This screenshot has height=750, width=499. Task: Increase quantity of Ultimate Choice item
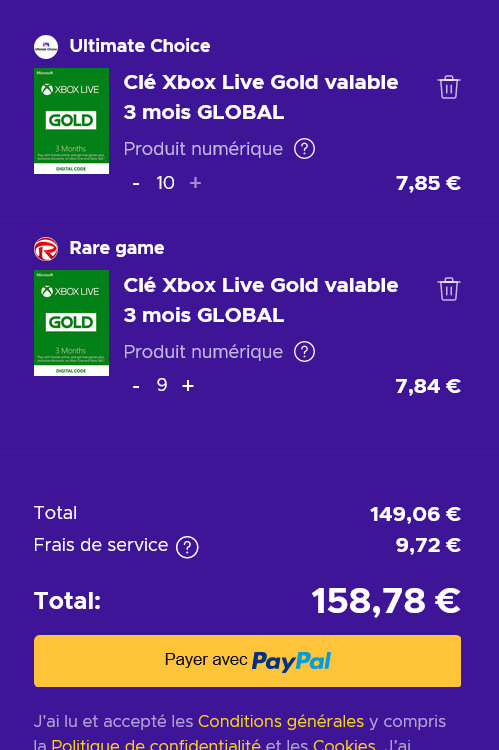[x=195, y=183]
